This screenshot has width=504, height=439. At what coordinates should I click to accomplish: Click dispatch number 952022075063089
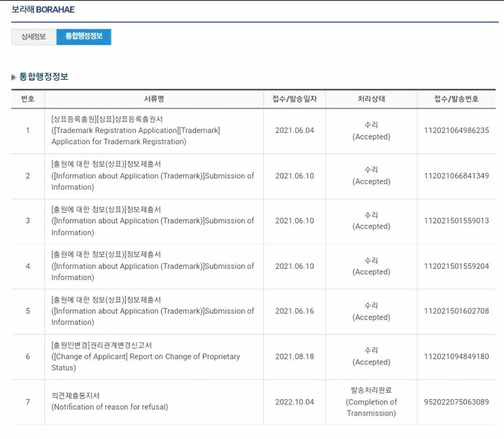[457, 402]
